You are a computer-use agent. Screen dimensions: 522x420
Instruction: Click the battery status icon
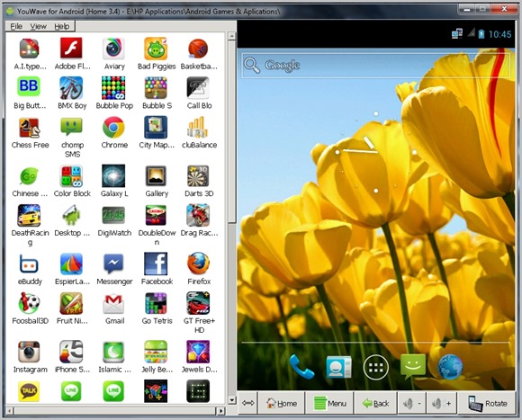(481, 34)
